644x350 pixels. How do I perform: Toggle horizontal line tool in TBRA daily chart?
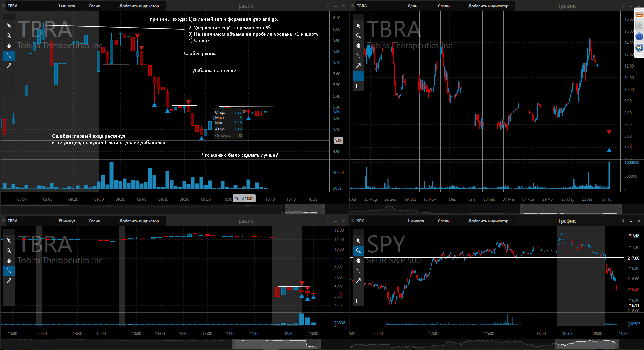pos(358,76)
